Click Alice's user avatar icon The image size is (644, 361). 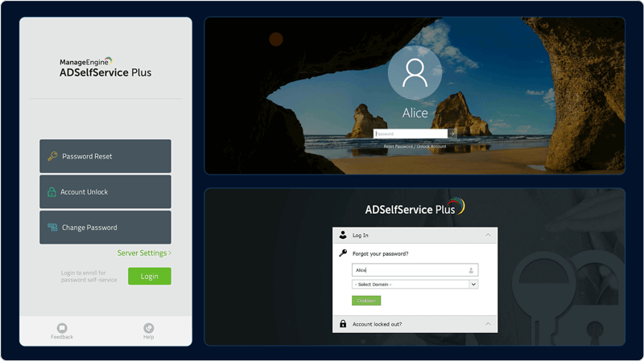tap(415, 73)
